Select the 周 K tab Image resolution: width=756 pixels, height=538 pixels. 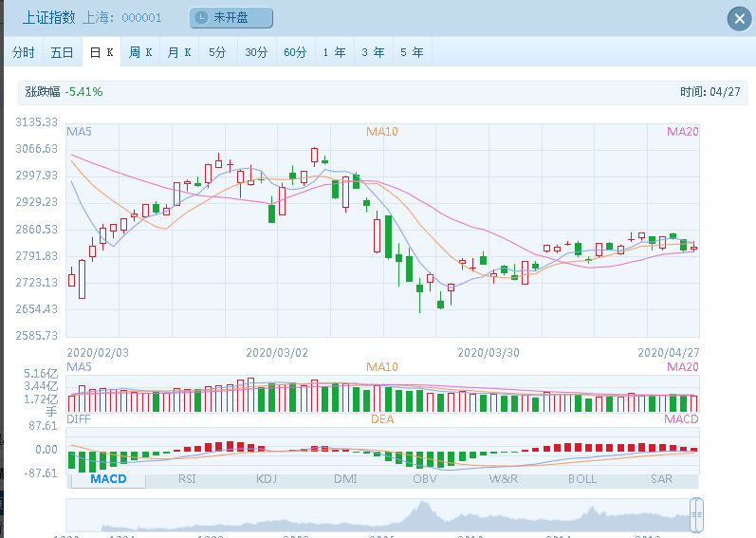(x=140, y=52)
